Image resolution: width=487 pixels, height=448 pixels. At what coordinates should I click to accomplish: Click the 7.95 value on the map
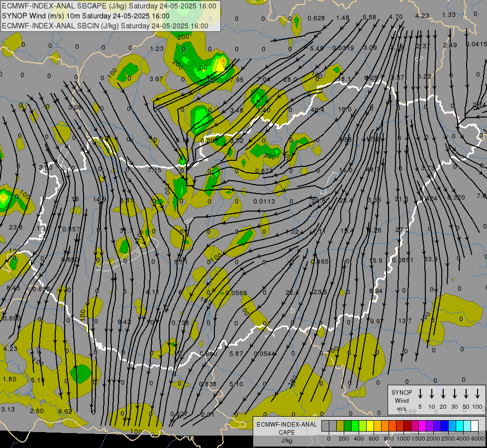coord(237,80)
